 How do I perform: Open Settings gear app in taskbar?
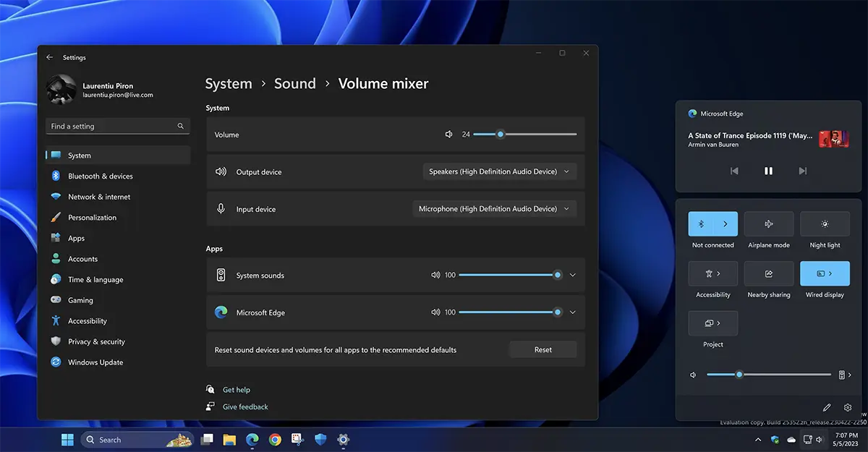point(344,439)
